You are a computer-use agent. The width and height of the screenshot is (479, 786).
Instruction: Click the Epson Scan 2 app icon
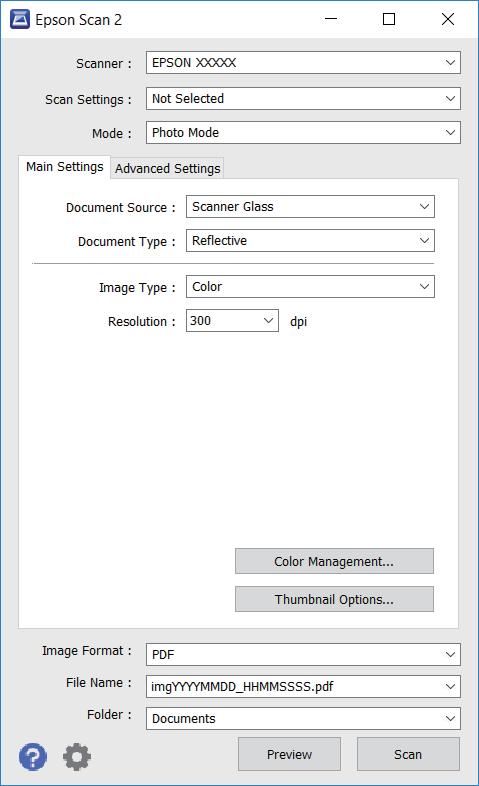[20, 20]
